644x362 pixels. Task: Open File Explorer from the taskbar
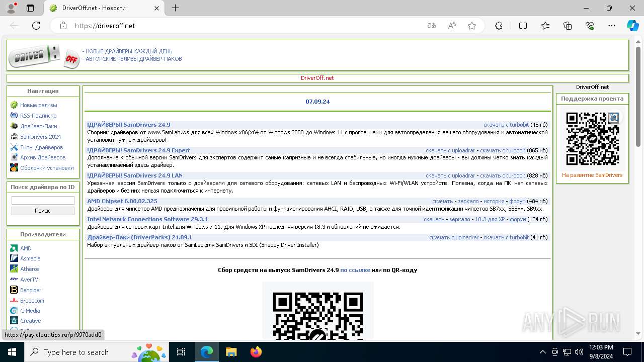pyautogui.click(x=231, y=352)
